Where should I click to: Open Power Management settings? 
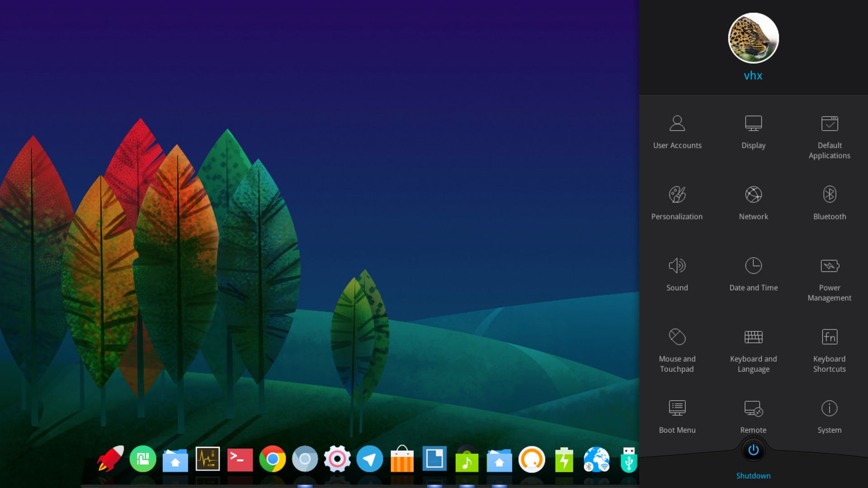829,278
